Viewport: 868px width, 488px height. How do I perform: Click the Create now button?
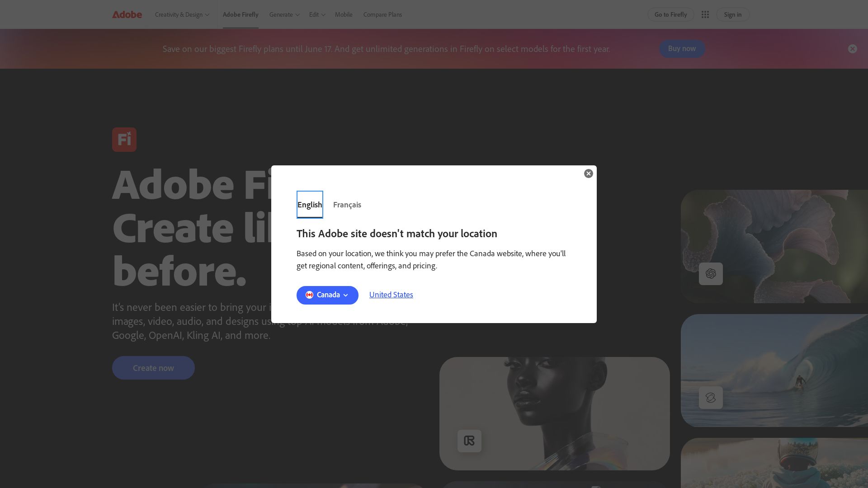(153, 368)
